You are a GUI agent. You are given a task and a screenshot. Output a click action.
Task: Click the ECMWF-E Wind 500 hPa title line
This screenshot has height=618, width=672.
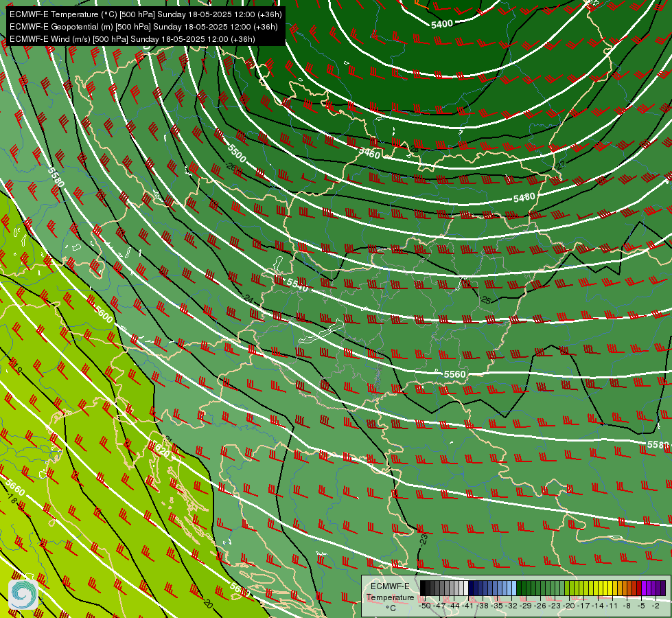point(132,39)
